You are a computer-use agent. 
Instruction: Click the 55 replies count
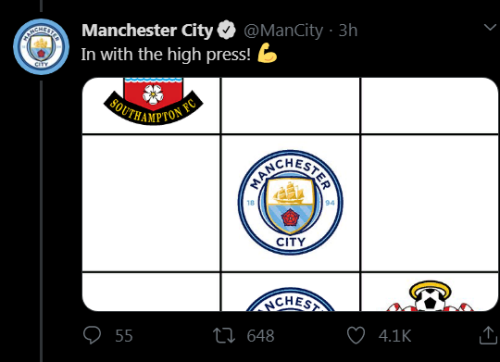(124, 336)
